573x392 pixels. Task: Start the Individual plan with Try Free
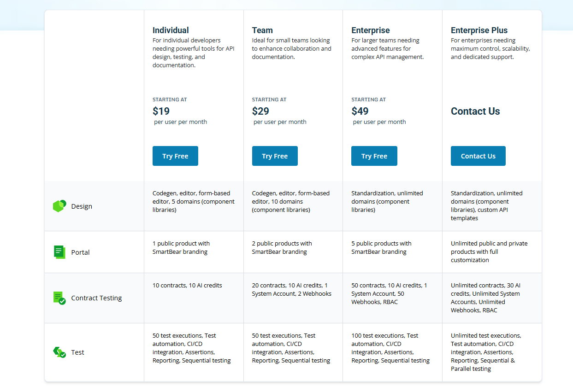click(175, 156)
